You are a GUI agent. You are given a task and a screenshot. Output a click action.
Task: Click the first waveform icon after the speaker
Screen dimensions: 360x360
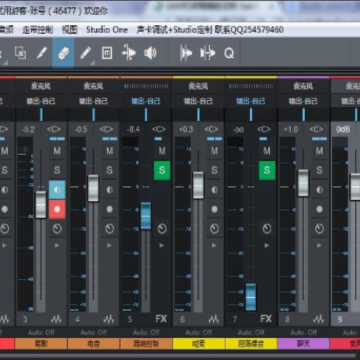point(186,53)
